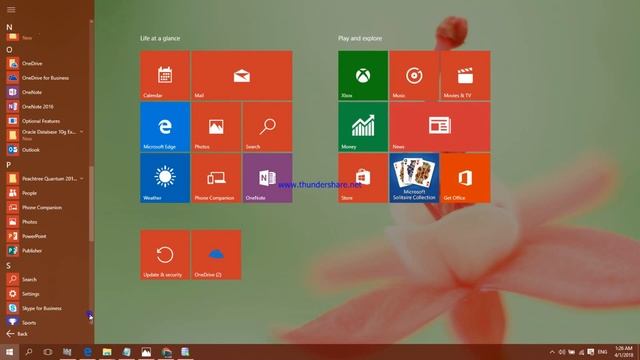Viewport: 640px width, 360px height.
Task: Open Search in the app list
Action: pos(45,280)
